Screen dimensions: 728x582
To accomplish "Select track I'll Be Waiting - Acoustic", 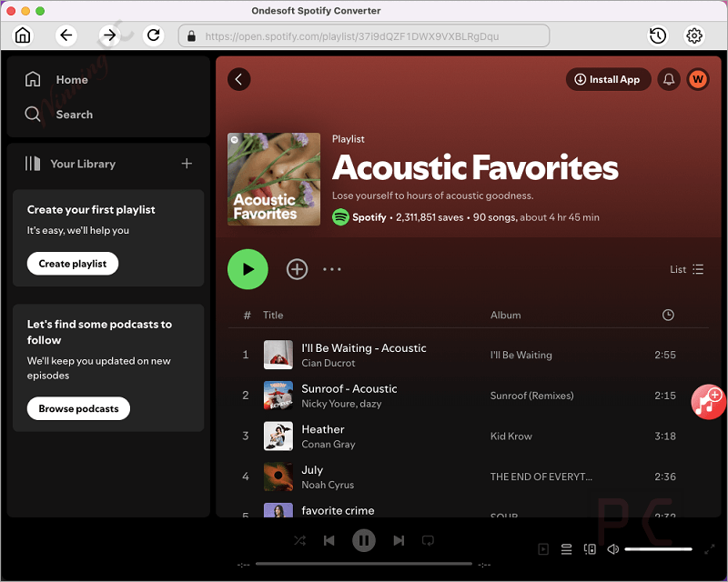I will tap(364, 348).
